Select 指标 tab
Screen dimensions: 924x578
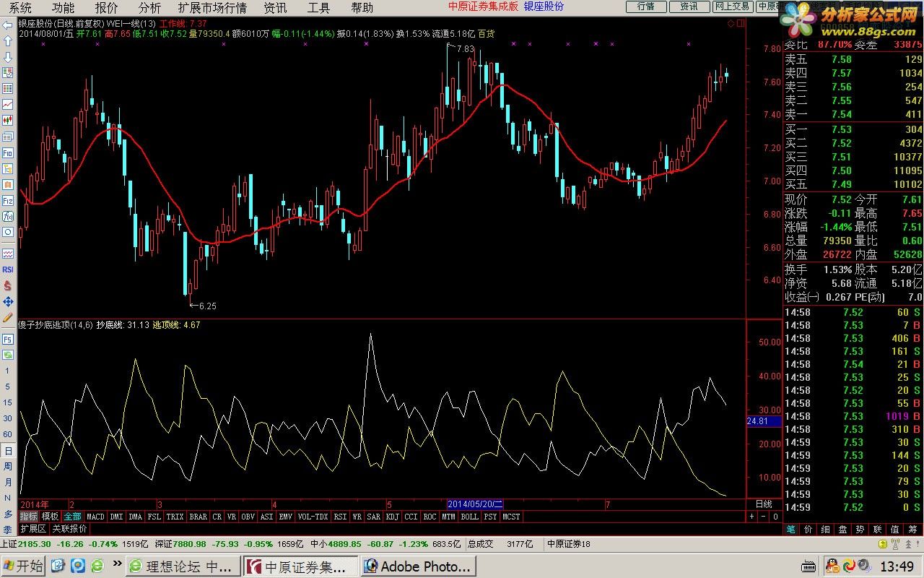tap(28, 517)
